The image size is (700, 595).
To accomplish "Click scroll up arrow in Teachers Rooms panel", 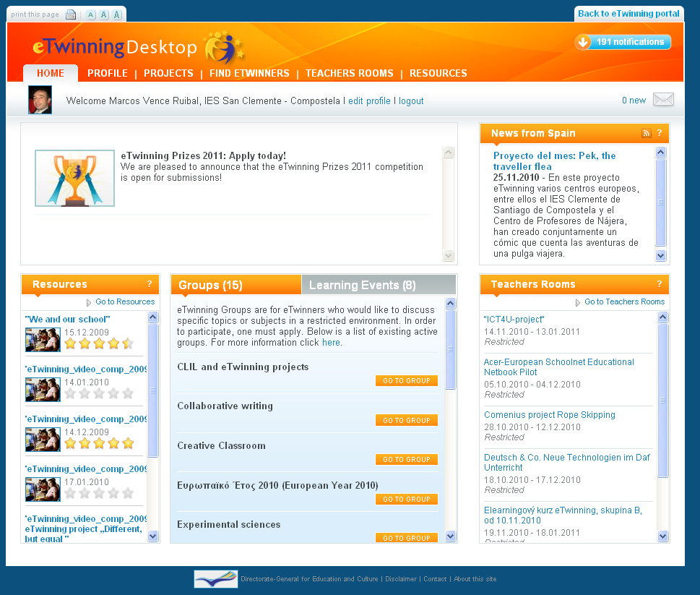I will point(663,317).
